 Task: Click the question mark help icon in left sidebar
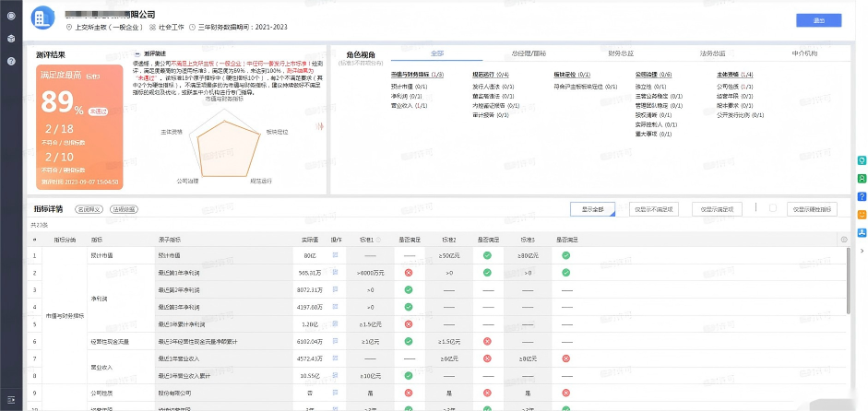10,61
